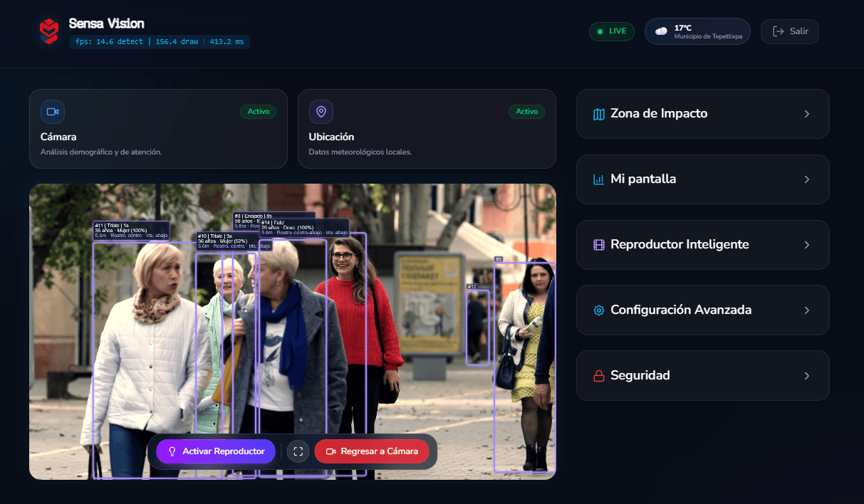Image resolution: width=864 pixels, height=504 pixels.
Task: Expand Zona de Impacto with its chevron
Action: [806, 114]
